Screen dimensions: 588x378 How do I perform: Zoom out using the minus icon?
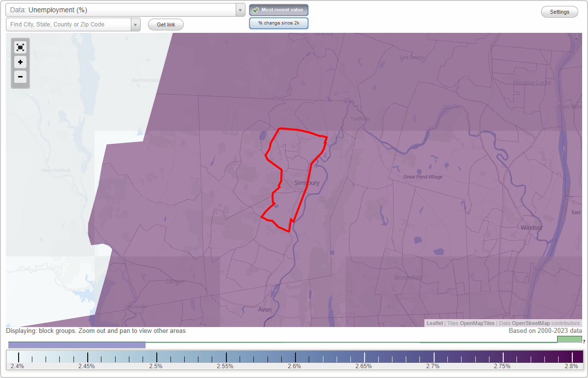(x=20, y=77)
